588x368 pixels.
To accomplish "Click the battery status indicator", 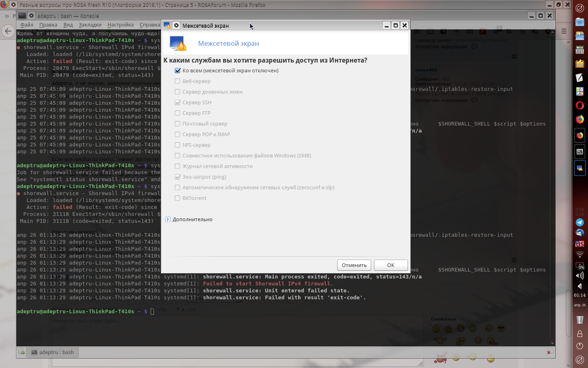I will click(x=580, y=265).
